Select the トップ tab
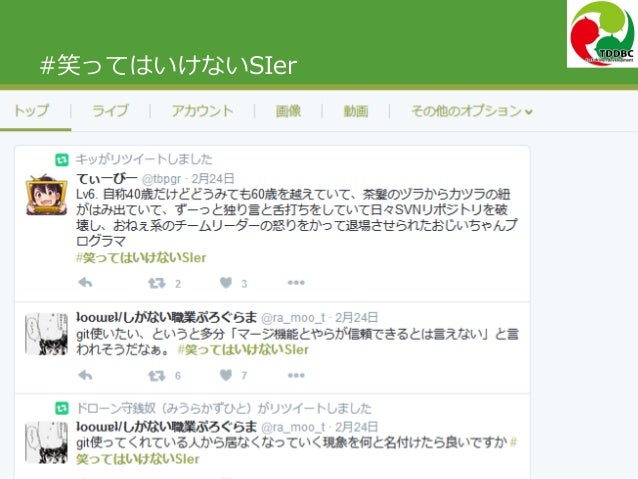 [x=31, y=111]
